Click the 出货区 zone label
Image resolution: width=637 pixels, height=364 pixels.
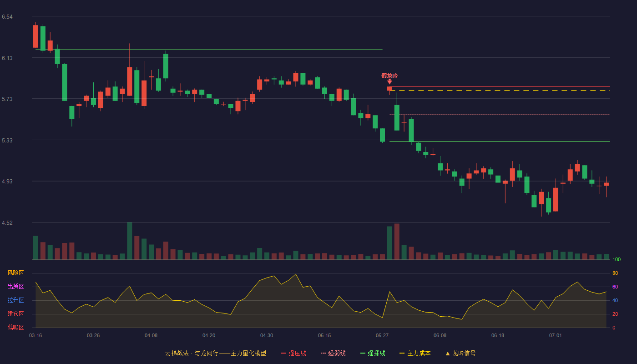pos(15,287)
